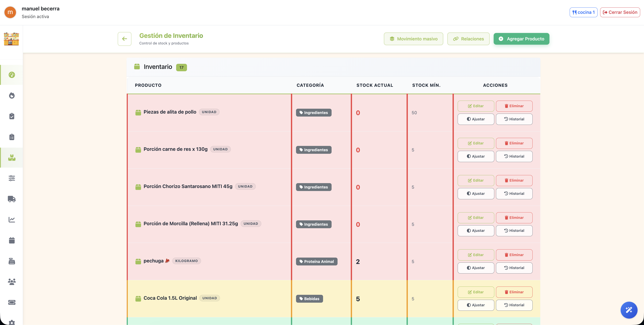Click Cerrar Sesión

[x=620, y=12]
